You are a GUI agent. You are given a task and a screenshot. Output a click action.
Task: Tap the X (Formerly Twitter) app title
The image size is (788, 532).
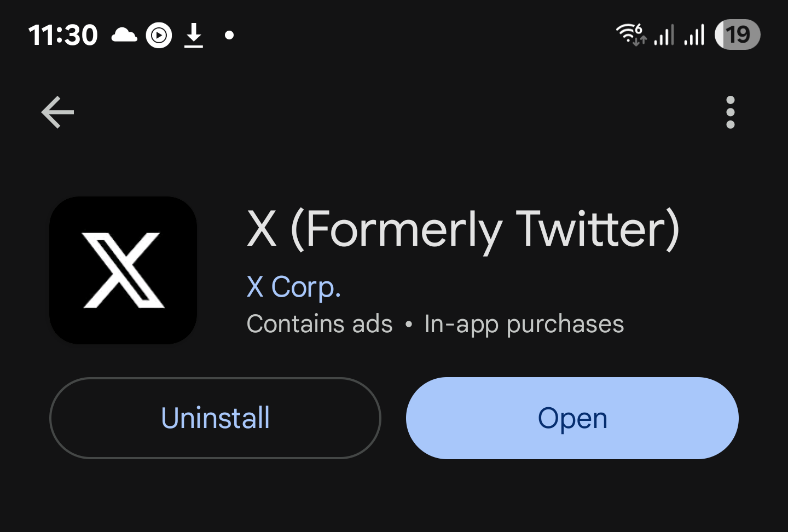(x=463, y=230)
